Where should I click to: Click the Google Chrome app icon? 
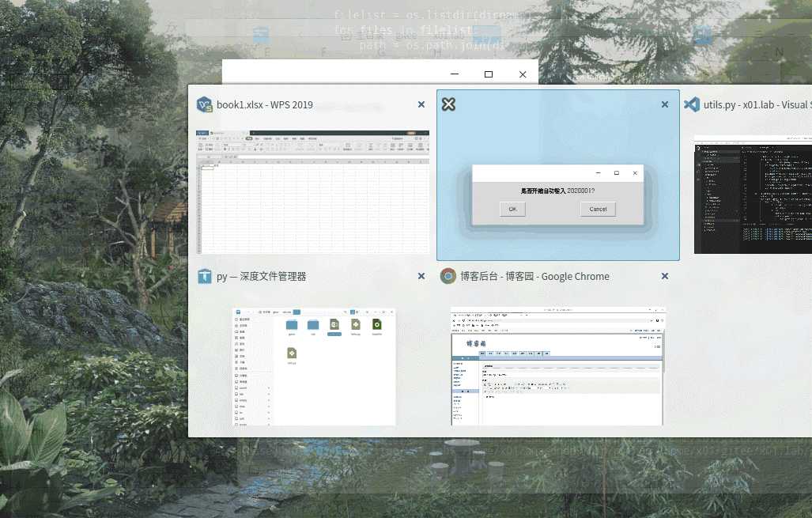pos(448,276)
